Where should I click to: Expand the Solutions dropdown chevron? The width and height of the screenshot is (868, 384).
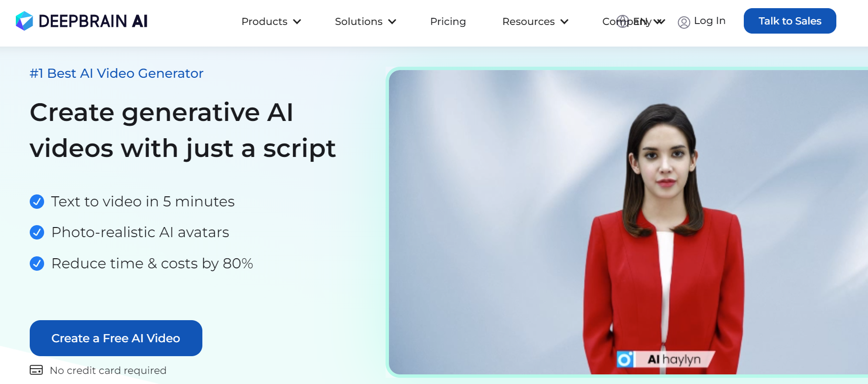392,22
